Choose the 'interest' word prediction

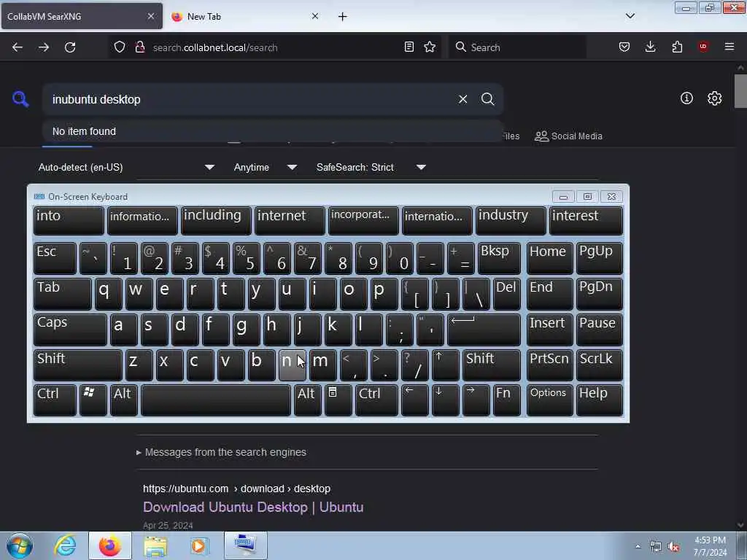586,220
